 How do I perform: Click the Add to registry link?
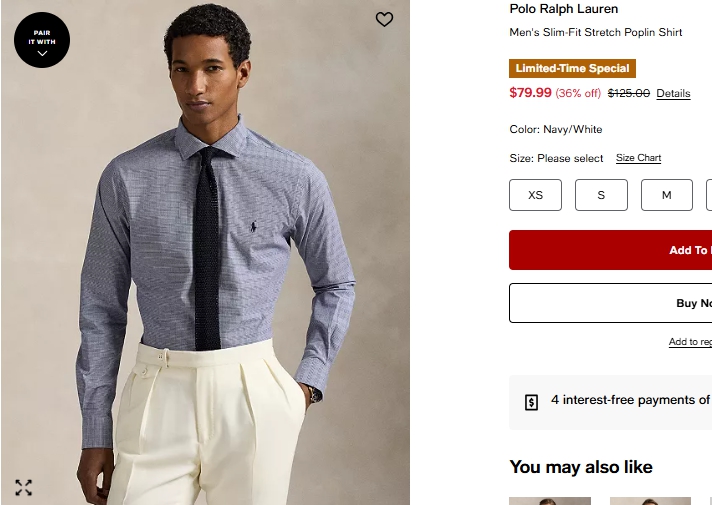pyautogui.click(x=690, y=342)
